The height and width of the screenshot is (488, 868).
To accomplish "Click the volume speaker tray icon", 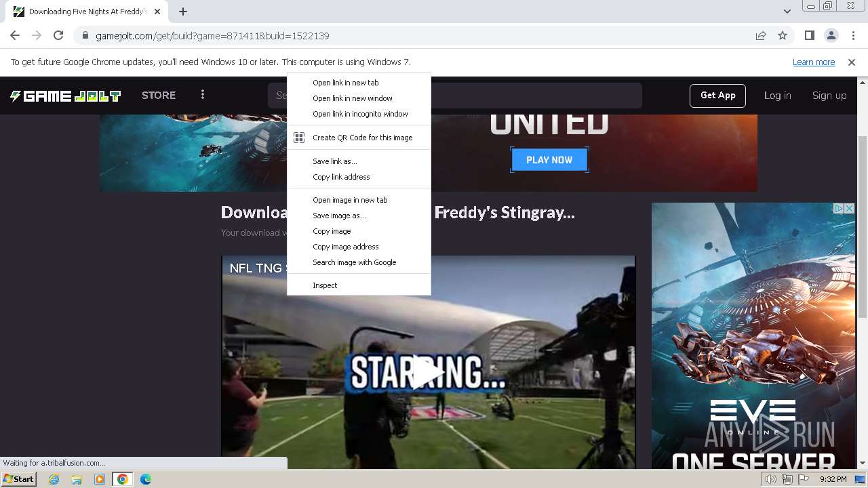I will 771,479.
